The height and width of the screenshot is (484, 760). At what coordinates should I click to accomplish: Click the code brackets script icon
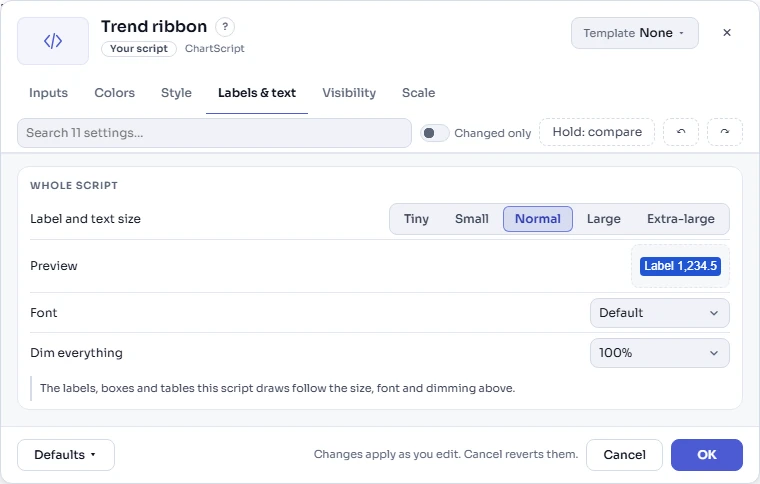(53, 41)
